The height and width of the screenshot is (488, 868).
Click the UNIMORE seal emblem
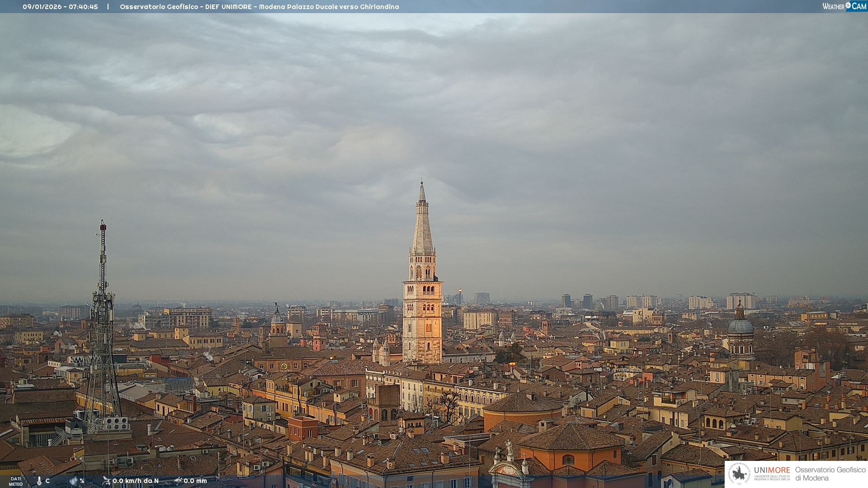click(x=739, y=474)
